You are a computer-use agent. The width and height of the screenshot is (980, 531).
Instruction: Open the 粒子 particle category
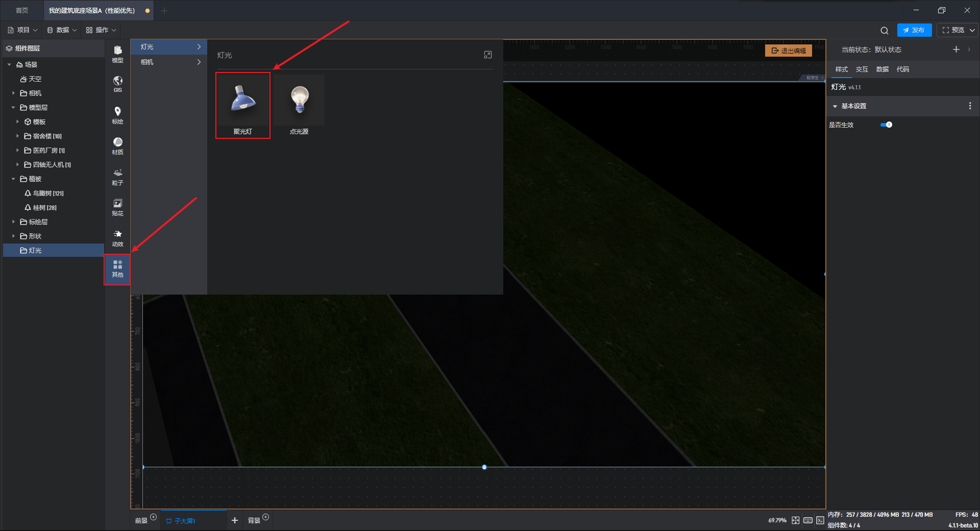(117, 176)
